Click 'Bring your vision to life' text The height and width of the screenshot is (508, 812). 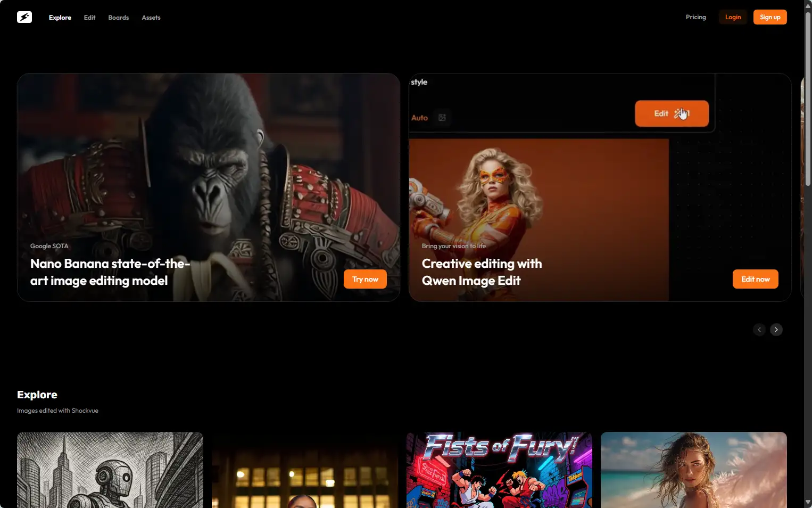(454, 246)
